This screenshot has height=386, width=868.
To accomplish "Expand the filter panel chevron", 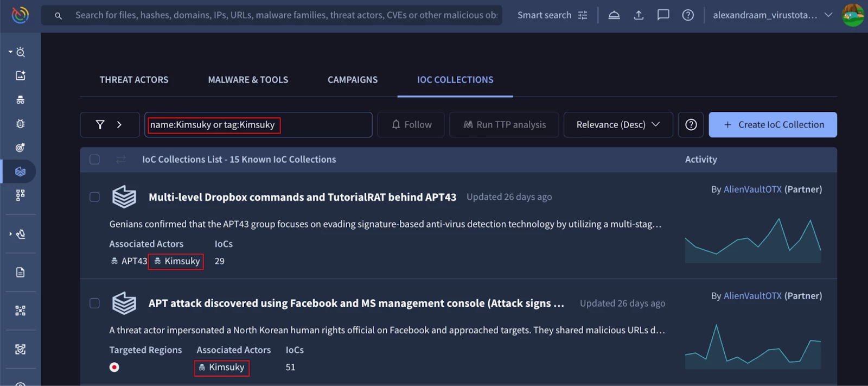I will tap(119, 125).
